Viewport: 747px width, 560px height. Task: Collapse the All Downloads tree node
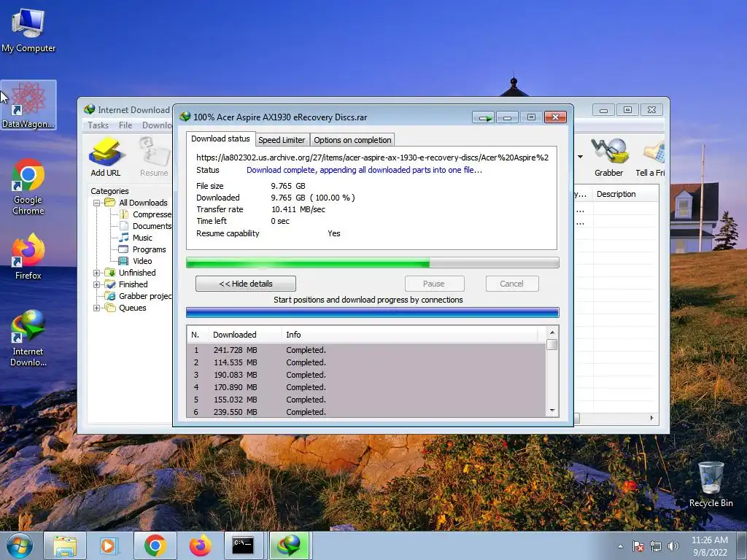[x=97, y=203]
